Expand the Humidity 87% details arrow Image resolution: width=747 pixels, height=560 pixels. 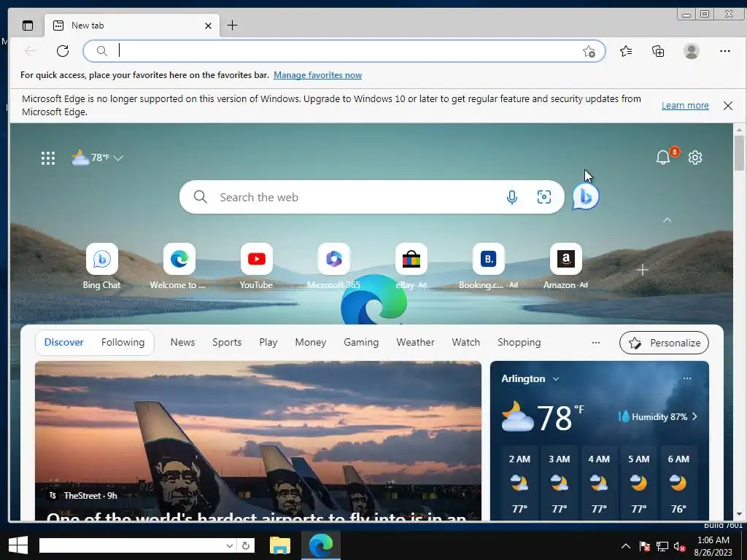[x=694, y=416]
